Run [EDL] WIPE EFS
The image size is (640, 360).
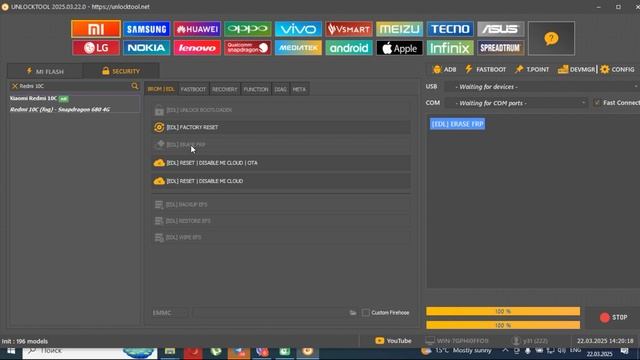[281, 237]
